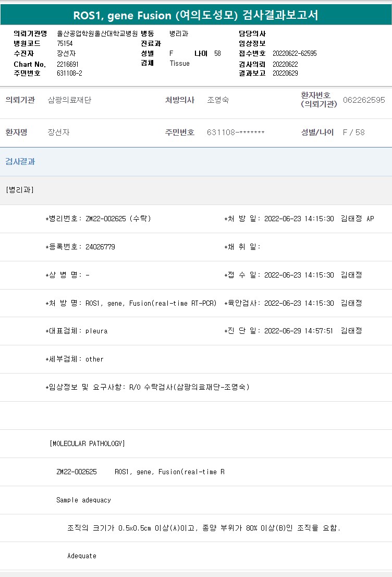Click the ward value 병리과 in header
Image resolution: width=392 pixels, height=577 pixels.
point(179,33)
